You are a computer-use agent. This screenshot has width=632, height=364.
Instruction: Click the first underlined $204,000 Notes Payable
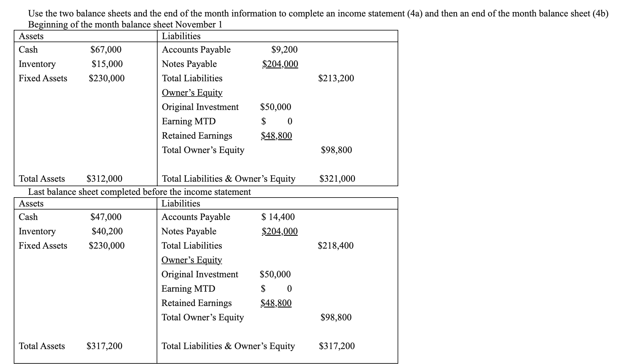pyautogui.click(x=280, y=64)
